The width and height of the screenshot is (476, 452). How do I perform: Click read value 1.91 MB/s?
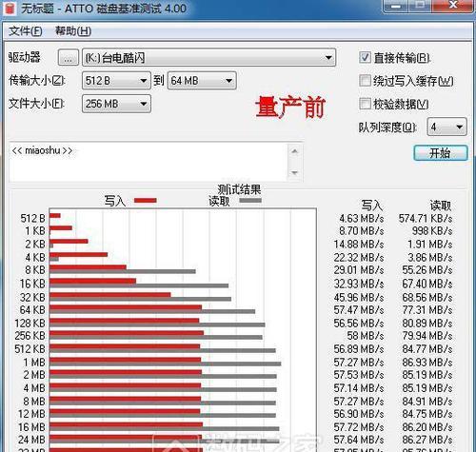(x=430, y=245)
